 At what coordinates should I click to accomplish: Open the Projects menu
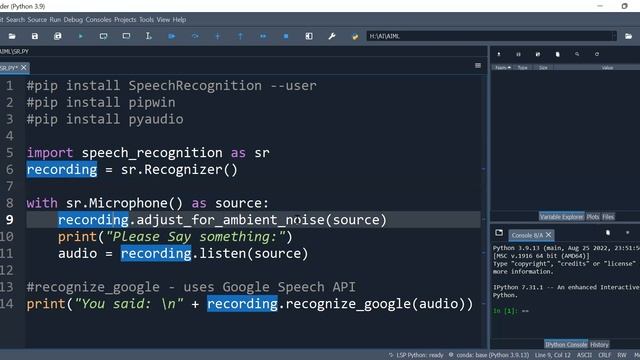pos(125,20)
